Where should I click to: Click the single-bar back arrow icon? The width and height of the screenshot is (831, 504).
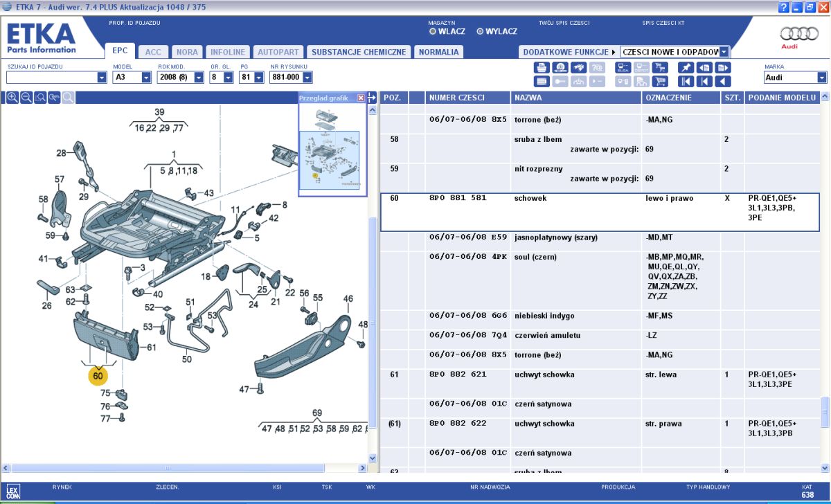pos(704,81)
